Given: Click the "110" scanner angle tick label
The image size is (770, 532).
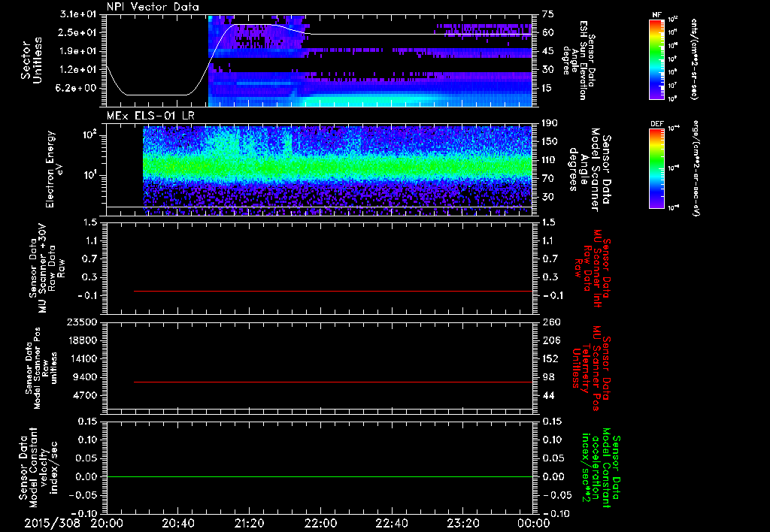Looking at the screenshot, I should [x=550, y=160].
